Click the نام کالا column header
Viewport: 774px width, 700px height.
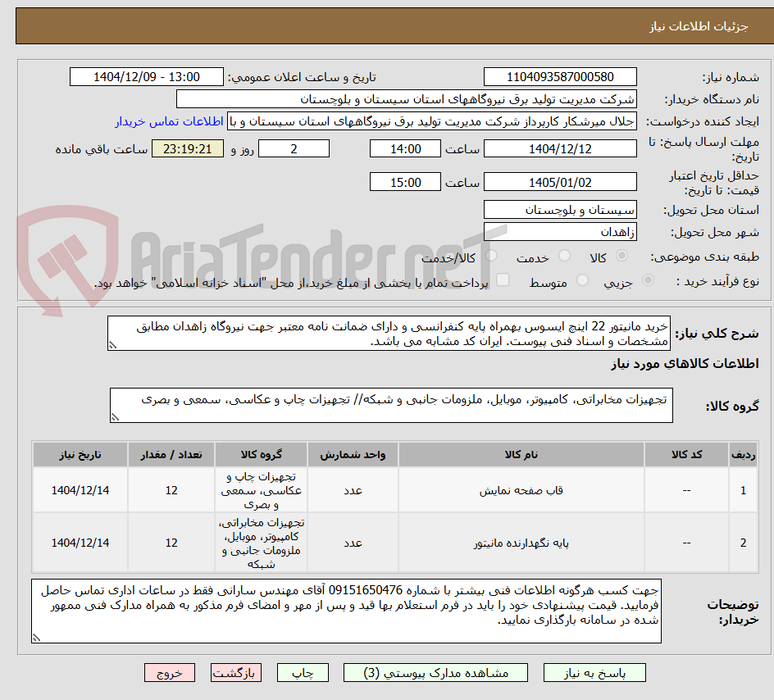click(521, 454)
